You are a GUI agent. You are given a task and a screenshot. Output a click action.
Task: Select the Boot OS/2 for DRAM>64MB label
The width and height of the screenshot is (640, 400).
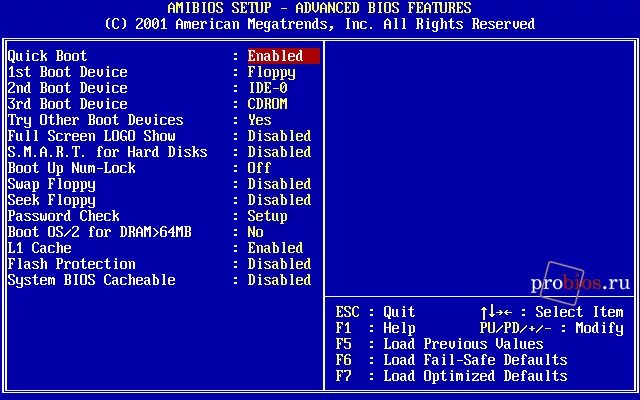click(100, 232)
